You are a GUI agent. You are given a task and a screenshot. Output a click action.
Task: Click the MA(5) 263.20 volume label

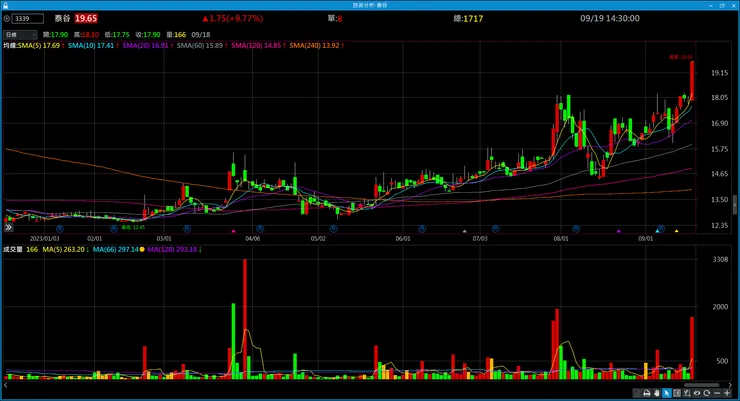(63, 249)
